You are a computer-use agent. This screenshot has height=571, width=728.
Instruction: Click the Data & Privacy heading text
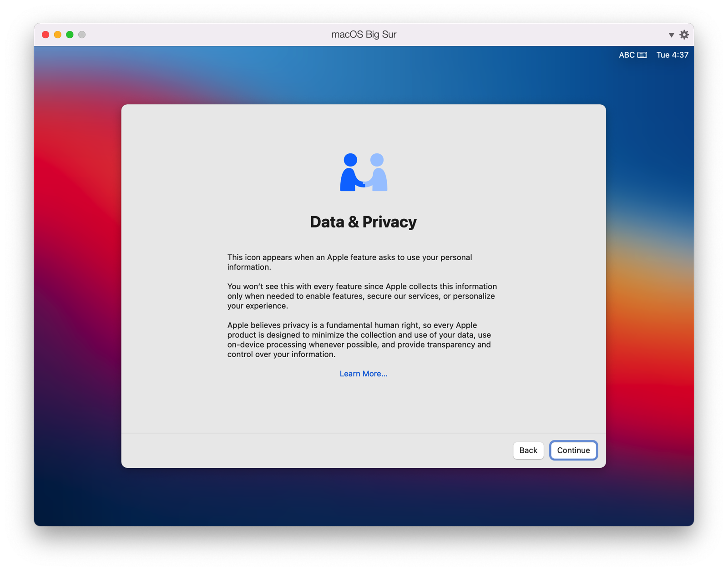363,222
